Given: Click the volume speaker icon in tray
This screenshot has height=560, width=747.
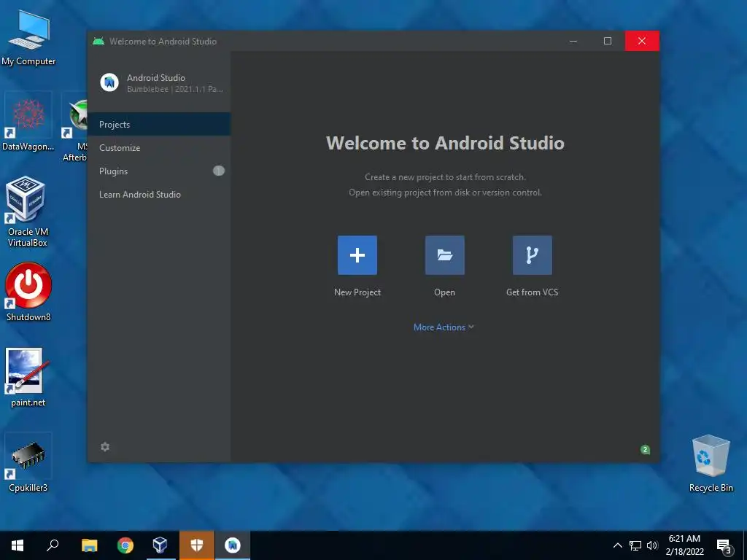Looking at the screenshot, I should pyautogui.click(x=652, y=545).
